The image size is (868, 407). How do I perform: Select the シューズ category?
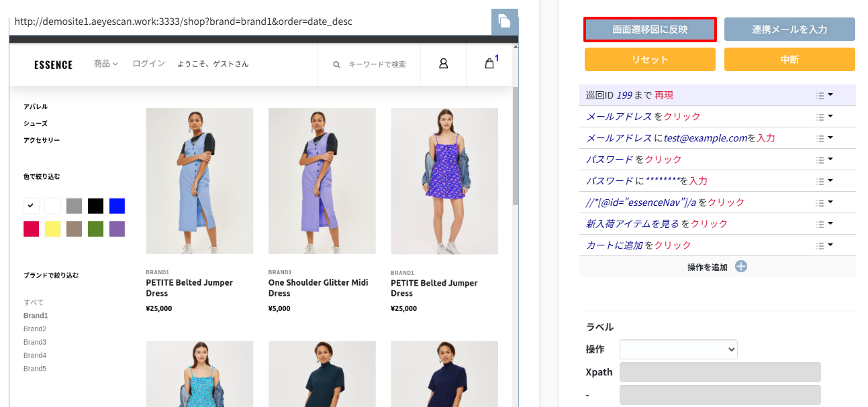click(x=36, y=123)
